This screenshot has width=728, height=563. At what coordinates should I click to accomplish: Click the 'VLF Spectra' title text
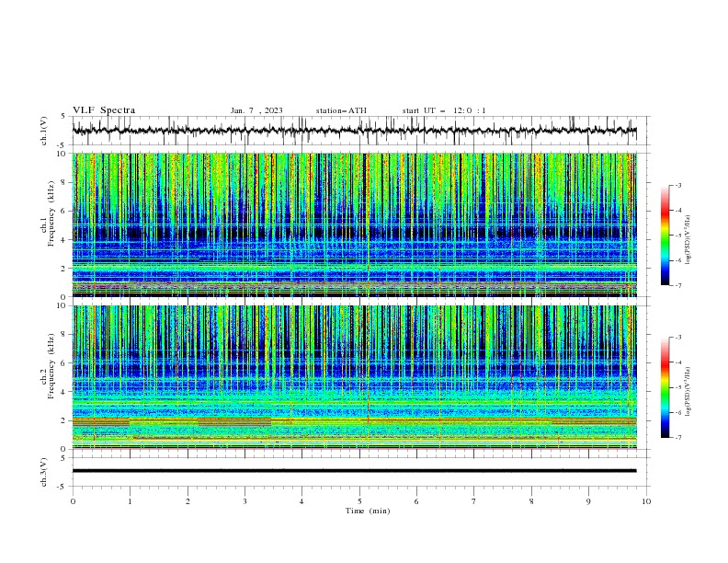pos(104,110)
